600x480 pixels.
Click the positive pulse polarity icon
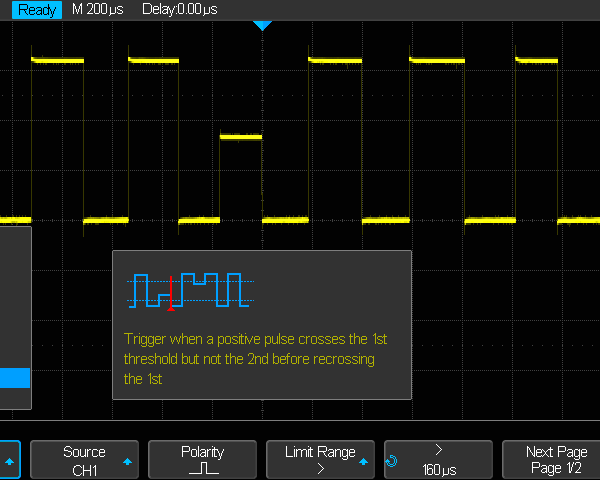(202, 469)
